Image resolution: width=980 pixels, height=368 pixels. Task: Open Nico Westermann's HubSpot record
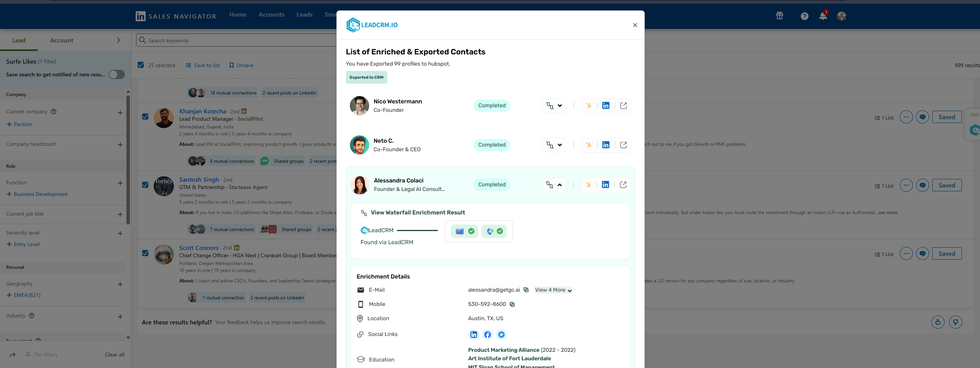(588, 106)
